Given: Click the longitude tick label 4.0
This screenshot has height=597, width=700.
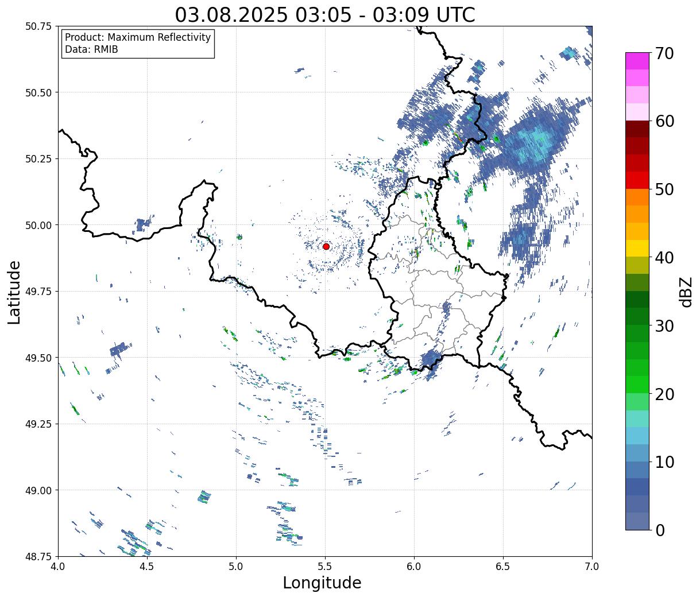Looking at the screenshot, I should 58,567.
